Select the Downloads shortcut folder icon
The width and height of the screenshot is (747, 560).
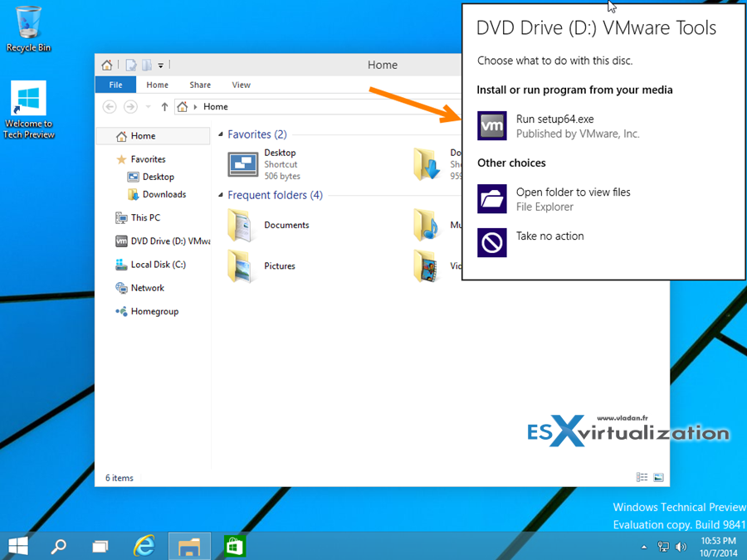point(427,164)
